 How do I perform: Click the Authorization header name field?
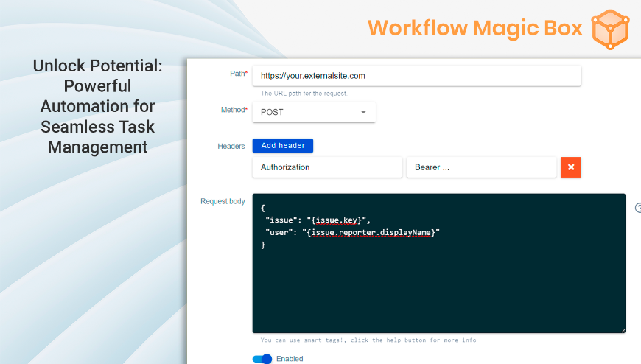click(x=327, y=167)
